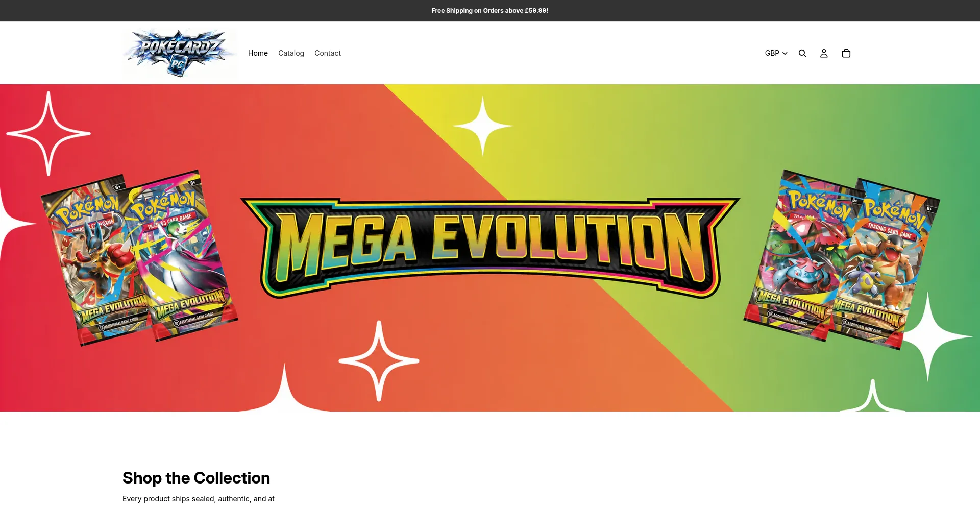Click the Free Shipping announcement bar
The image size is (980, 507).
tap(489, 11)
